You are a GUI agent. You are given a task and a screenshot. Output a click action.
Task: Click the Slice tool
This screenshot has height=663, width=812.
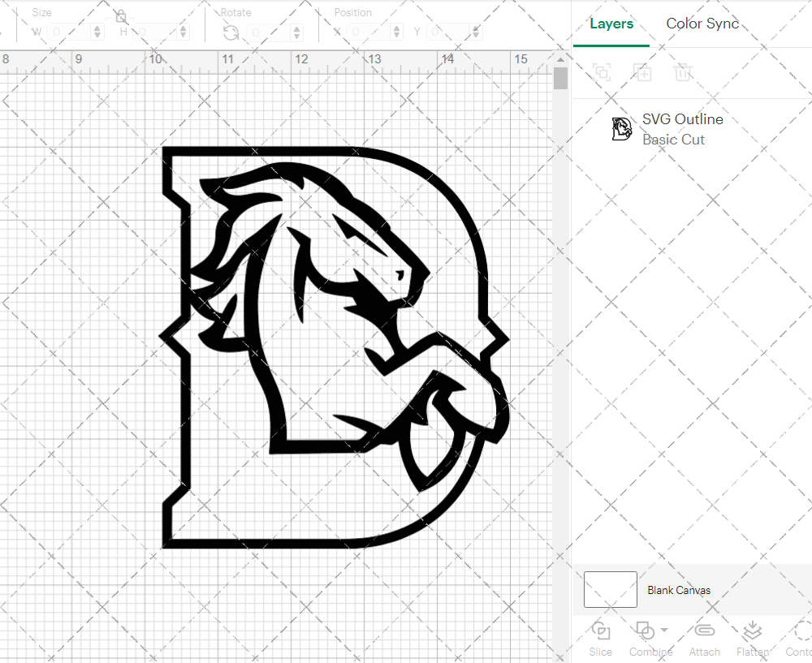point(601,639)
